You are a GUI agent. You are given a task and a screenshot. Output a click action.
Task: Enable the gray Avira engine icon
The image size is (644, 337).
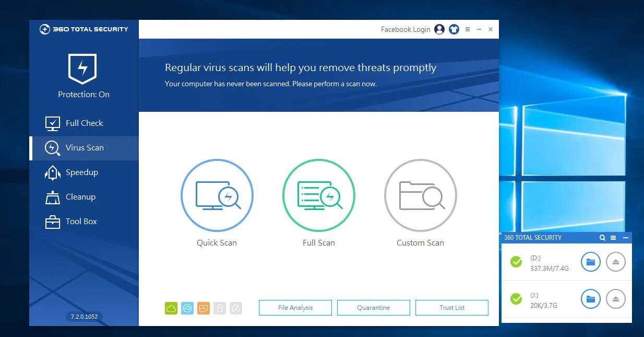(x=236, y=308)
